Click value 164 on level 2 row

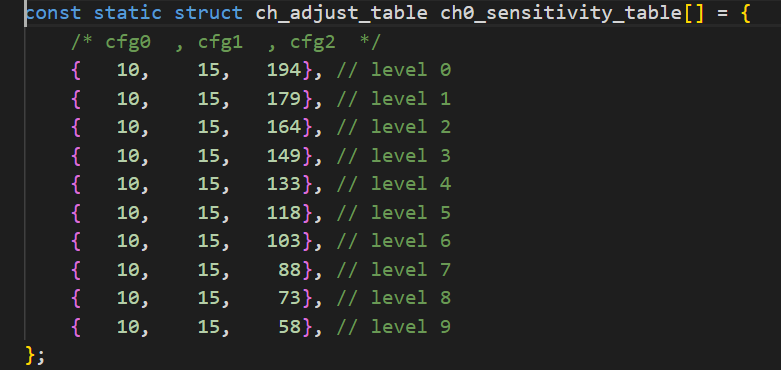(284, 127)
